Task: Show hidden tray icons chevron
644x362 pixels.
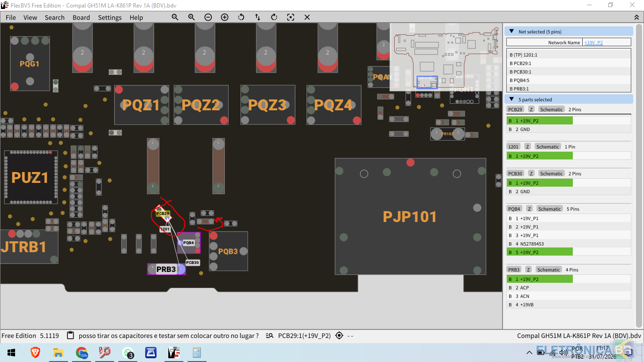Action: (x=530, y=353)
